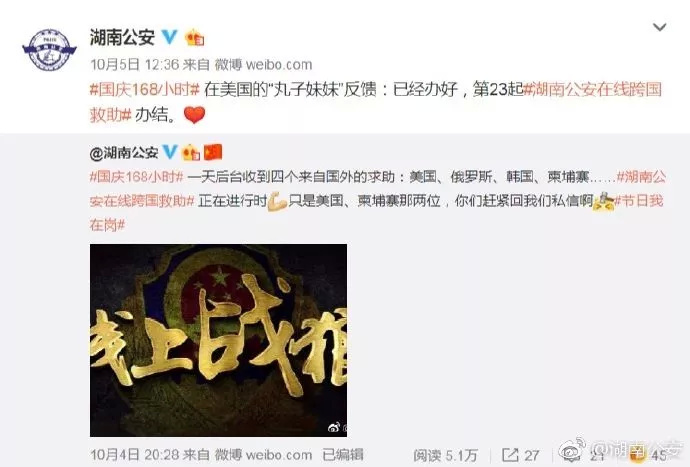Open the police badge image thumbnail

coord(218,340)
